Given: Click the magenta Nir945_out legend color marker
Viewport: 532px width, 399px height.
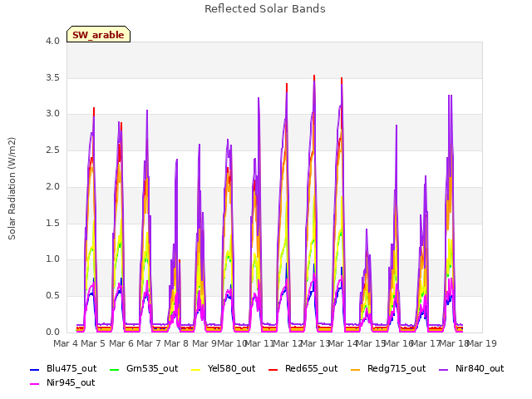Looking at the screenshot, I should click(x=35, y=383).
